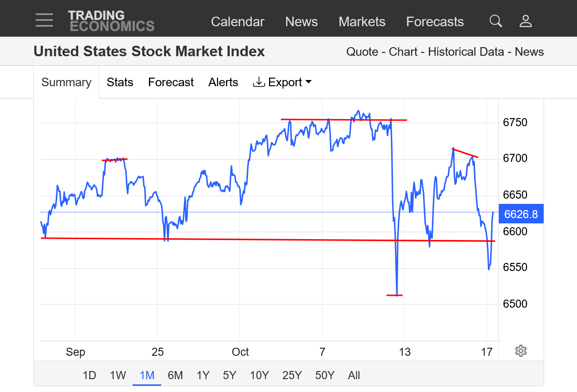The height and width of the screenshot is (392, 577).
Task: Click the 6626.8 current price label
Action: pos(521,214)
